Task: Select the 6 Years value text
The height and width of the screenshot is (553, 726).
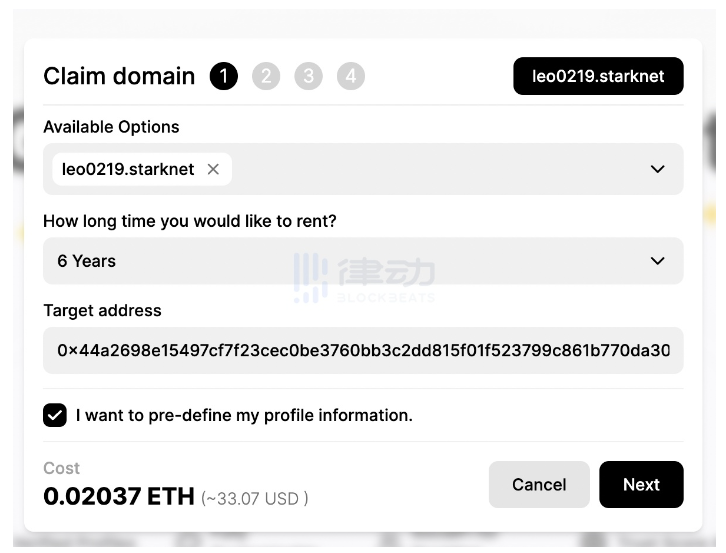Action: coord(87,261)
